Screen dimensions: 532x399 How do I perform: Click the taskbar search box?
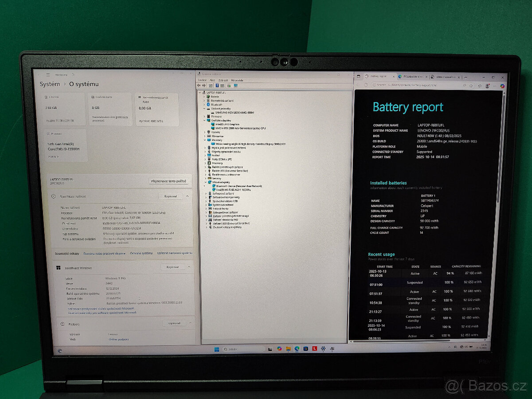click(244, 349)
